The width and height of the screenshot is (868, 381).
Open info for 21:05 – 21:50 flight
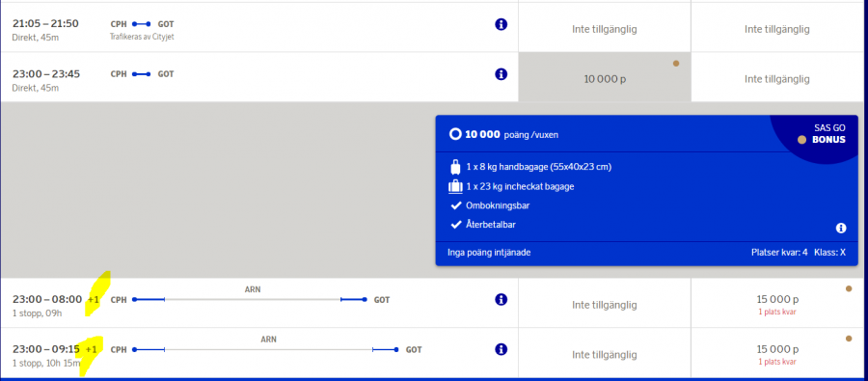[501, 24]
